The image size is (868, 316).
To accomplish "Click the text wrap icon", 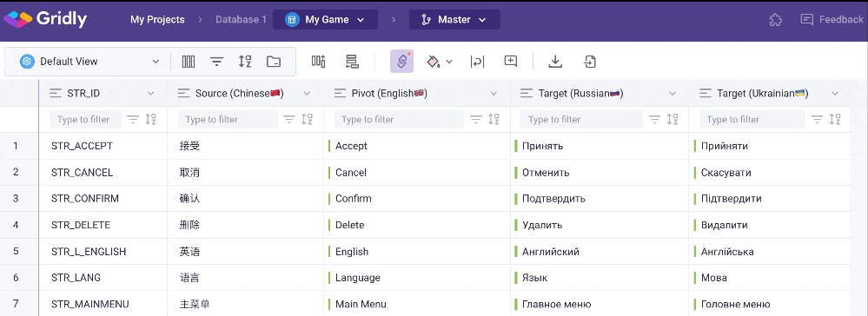I will click(x=477, y=62).
